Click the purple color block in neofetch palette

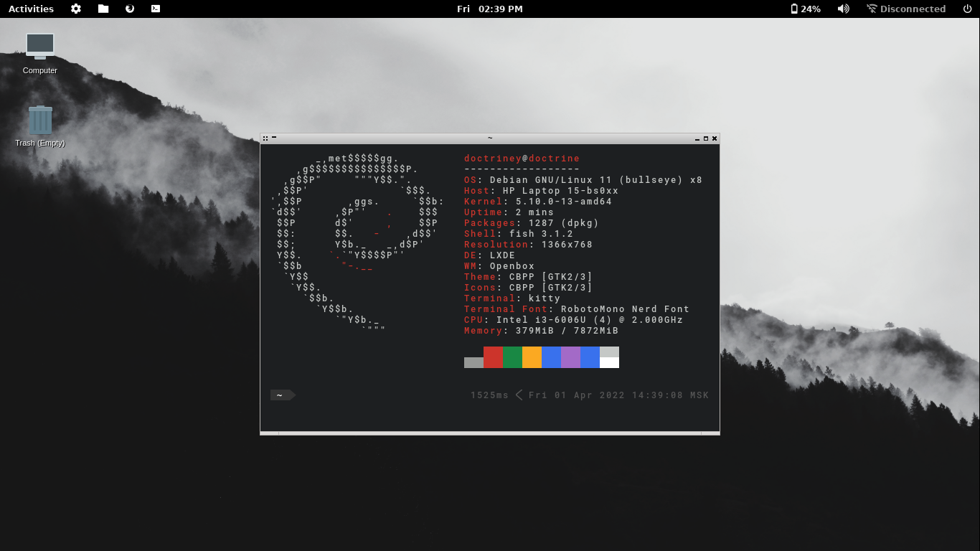tap(570, 357)
